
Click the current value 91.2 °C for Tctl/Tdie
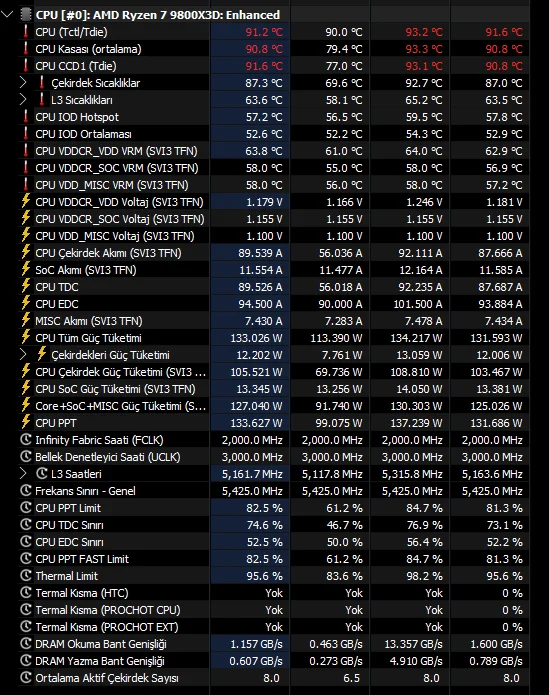coord(264,32)
